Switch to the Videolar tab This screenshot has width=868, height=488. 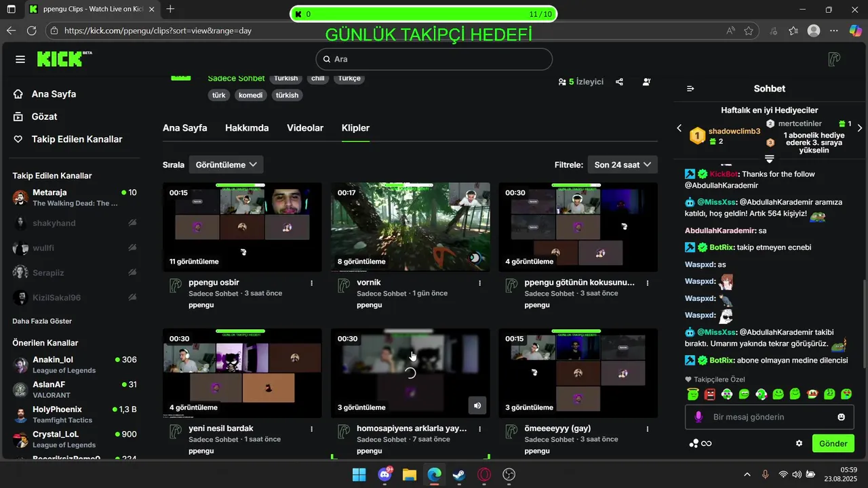tap(305, 128)
